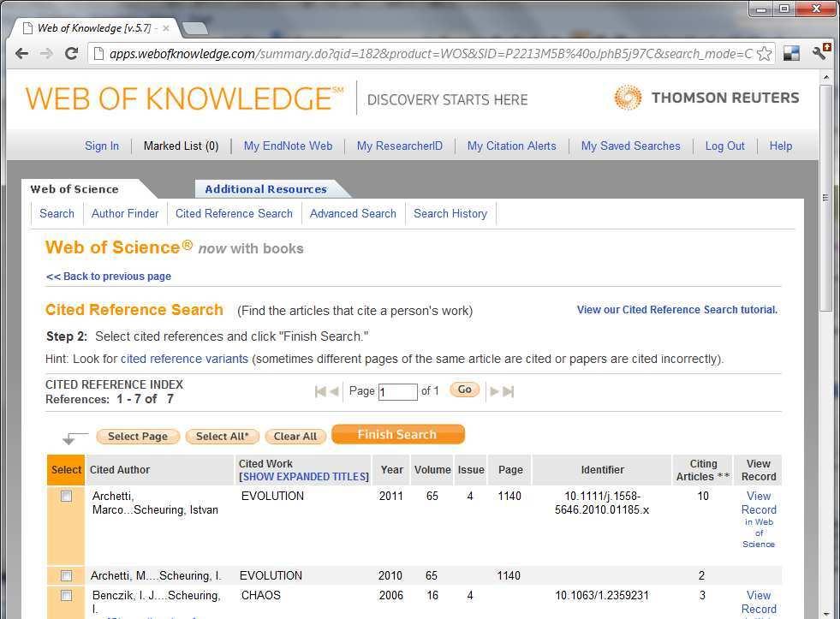Tick the checkbox for Archetti, Marco 2011 reference

[x=67, y=497]
